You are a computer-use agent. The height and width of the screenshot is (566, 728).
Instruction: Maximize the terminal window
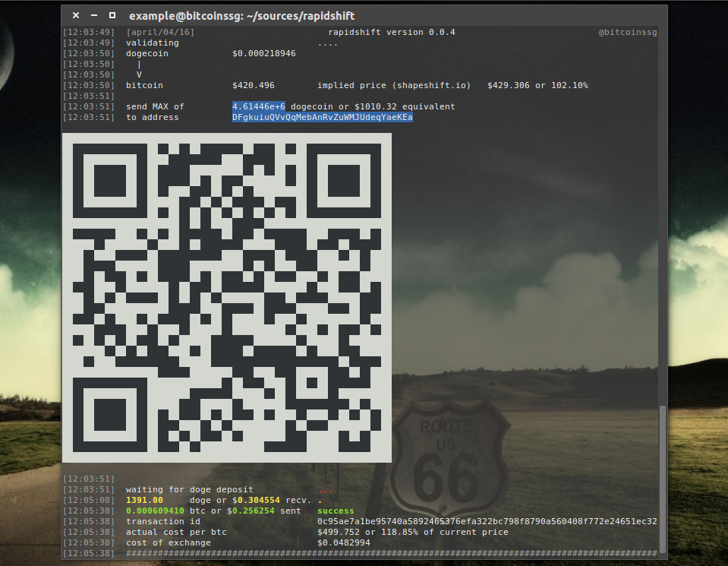point(112,15)
